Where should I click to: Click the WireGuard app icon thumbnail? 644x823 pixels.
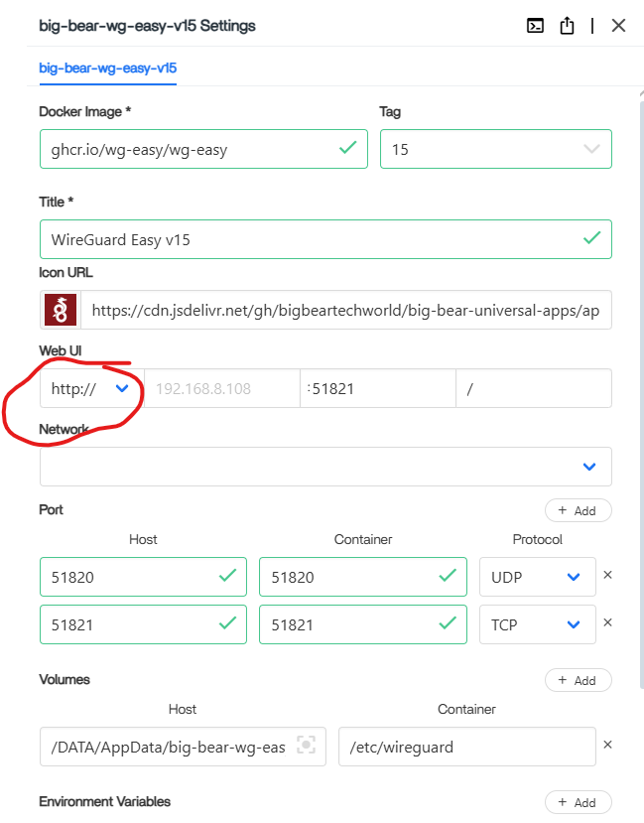pyautogui.click(x=61, y=310)
